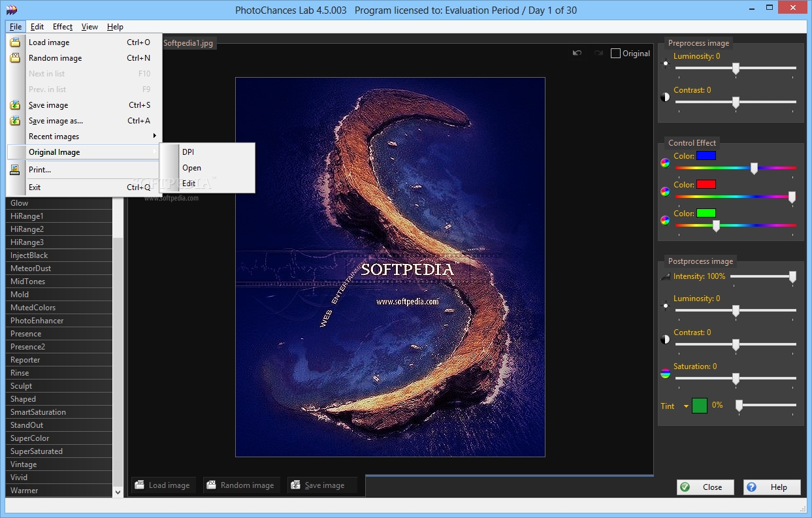Click the redo arrow icon above the image

click(x=598, y=54)
